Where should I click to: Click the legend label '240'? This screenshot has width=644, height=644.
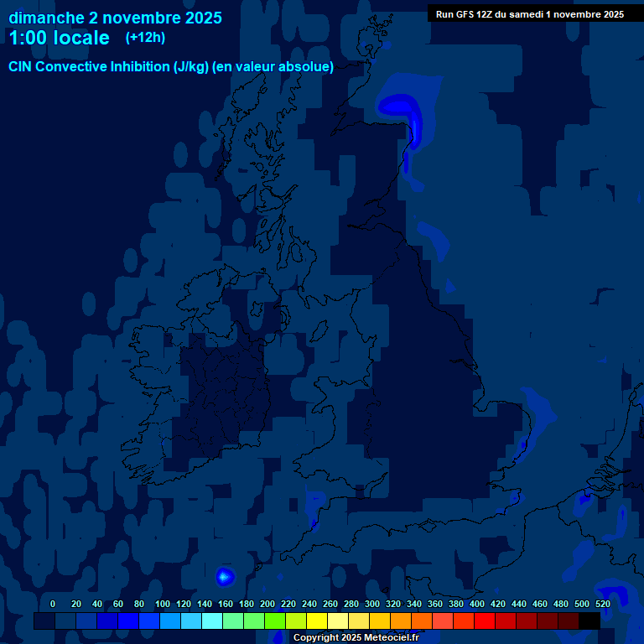click(309, 604)
